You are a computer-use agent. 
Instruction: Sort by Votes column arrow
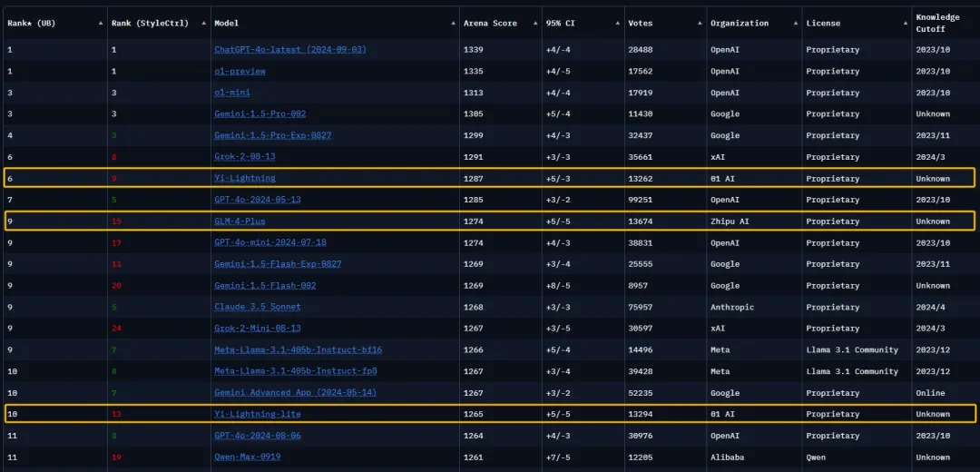click(x=701, y=23)
